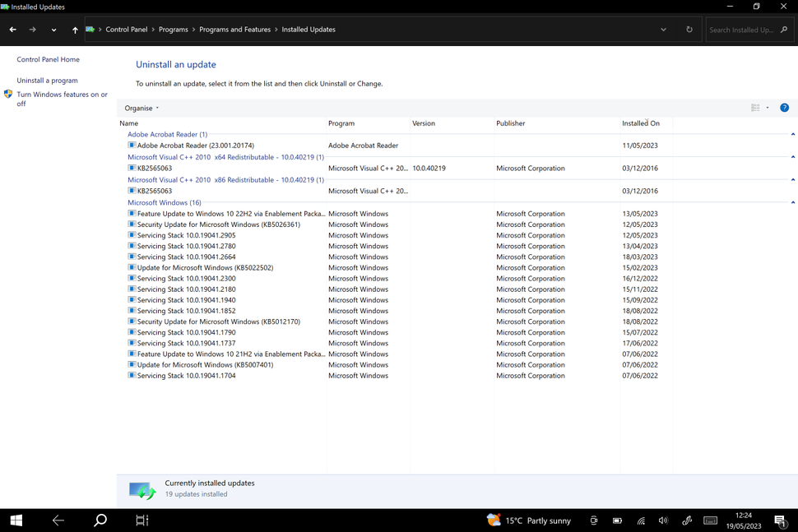The height and width of the screenshot is (532, 798).
Task: Collapse the Adobe Acrobat Reader group
Action: 793,134
